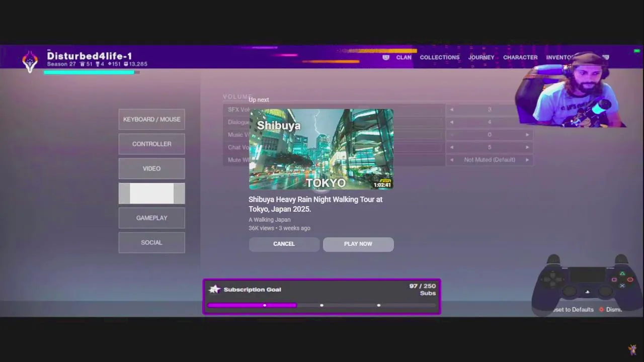Switch to the CHARACTER tab
This screenshot has height=362, width=644.
pyautogui.click(x=520, y=57)
